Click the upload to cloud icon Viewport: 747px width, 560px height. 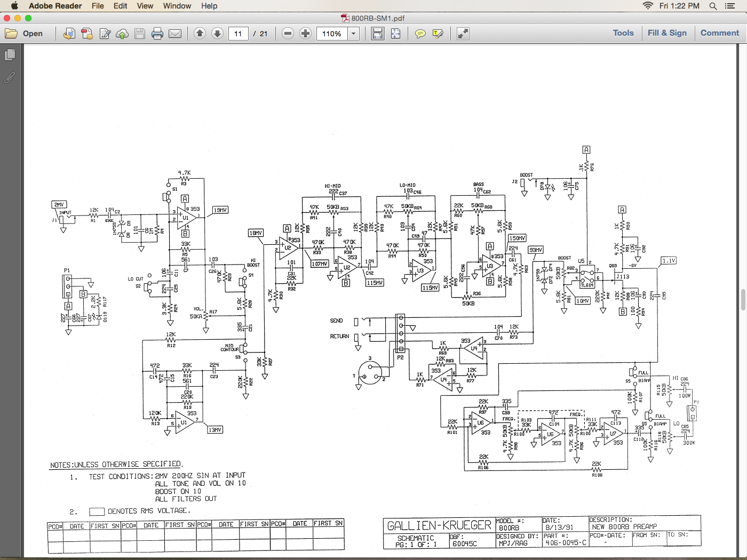coord(122,34)
